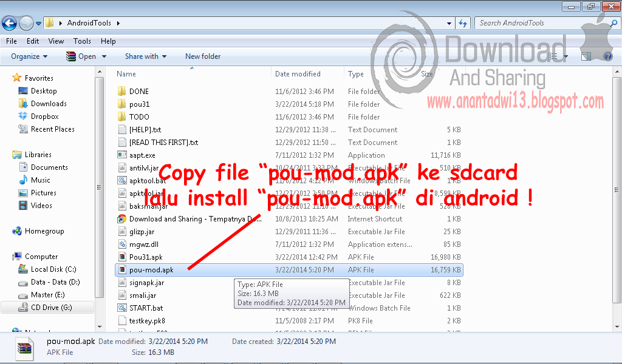Sort files by Date modified column
This screenshot has height=364, width=622.
coord(298,74)
